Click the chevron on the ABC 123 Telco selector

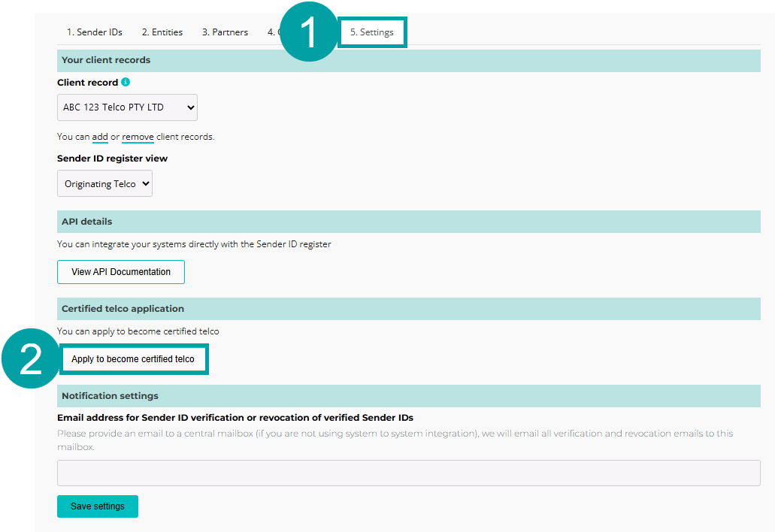click(x=188, y=107)
